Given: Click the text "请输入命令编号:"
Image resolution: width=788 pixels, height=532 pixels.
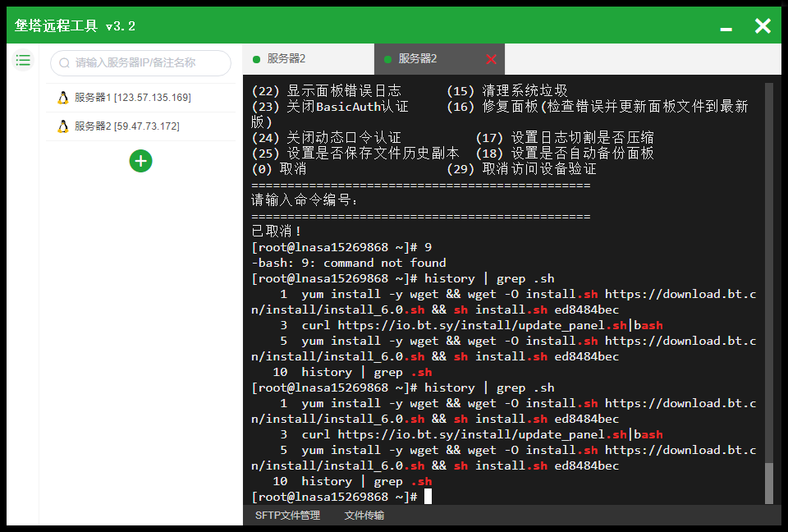Looking at the screenshot, I should 305,200.
